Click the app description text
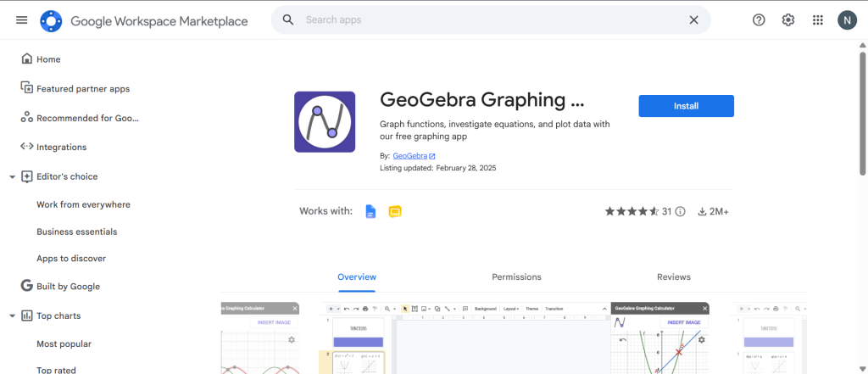 [495, 131]
